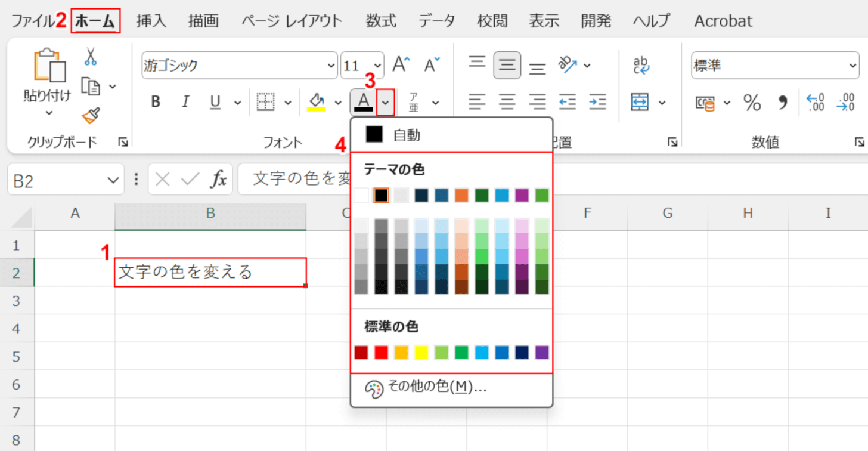This screenshot has height=451, width=868.
Task: Pick yellow in 標準の色
Action: click(x=421, y=353)
